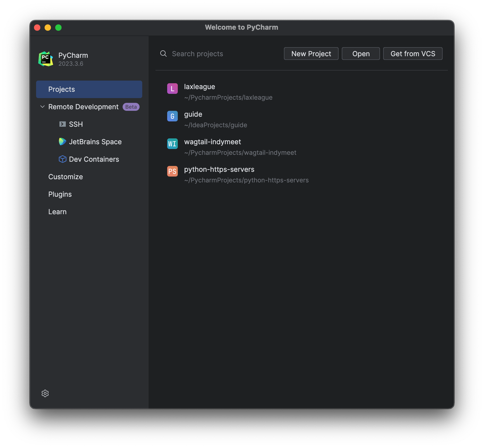This screenshot has width=484, height=448.
Task: Click the JetBrains Space icon
Action: pos(62,142)
